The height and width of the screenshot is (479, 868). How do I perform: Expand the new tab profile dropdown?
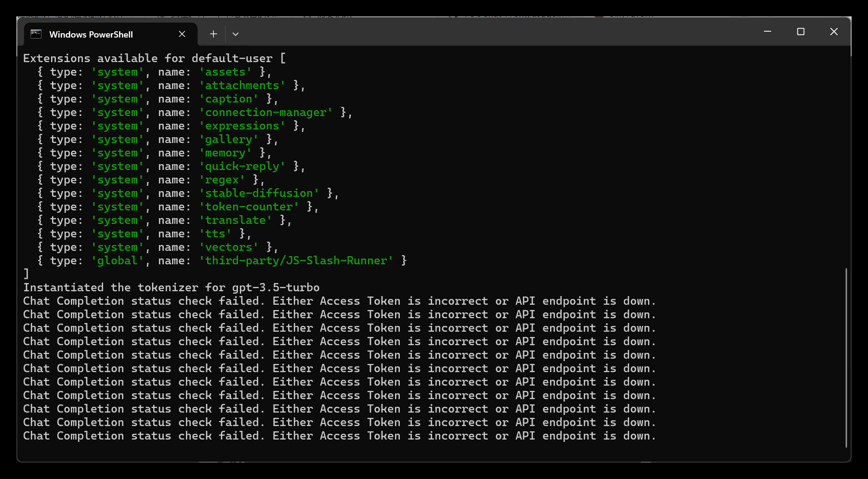tap(236, 34)
